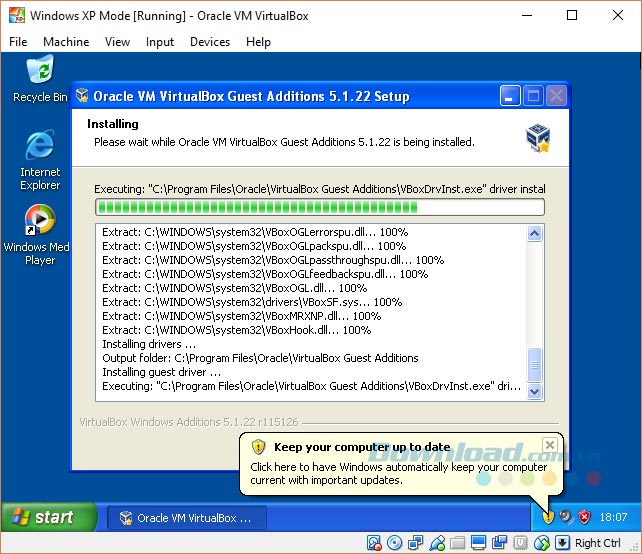
Task: Open the Machine menu
Action: pyautogui.click(x=66, y=42)
